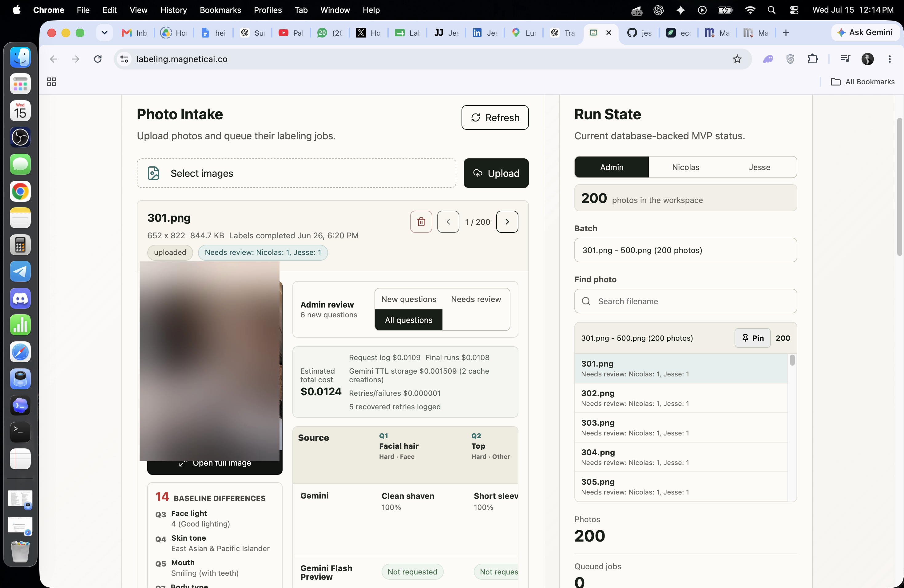Open the media control icon in toolbar

[846, 59]
